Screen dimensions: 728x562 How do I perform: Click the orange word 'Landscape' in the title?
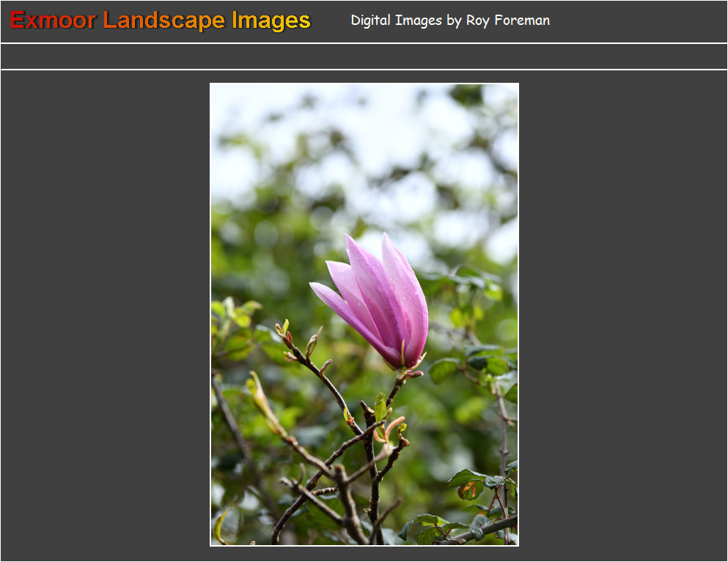[163, 21]
